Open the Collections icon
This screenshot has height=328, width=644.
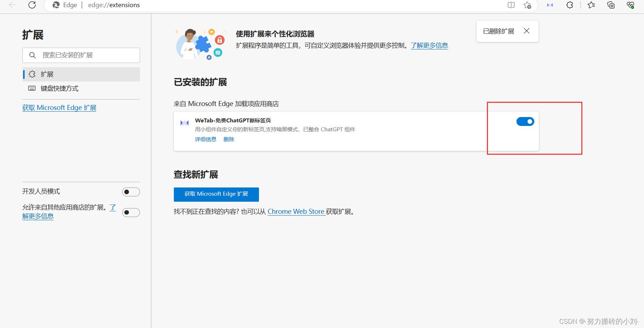[611, 5]
